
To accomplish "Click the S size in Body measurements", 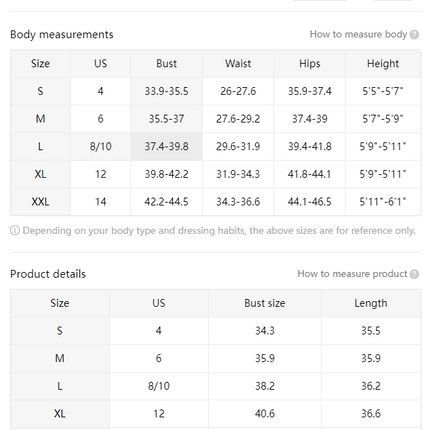I will [x=40, y=91].
